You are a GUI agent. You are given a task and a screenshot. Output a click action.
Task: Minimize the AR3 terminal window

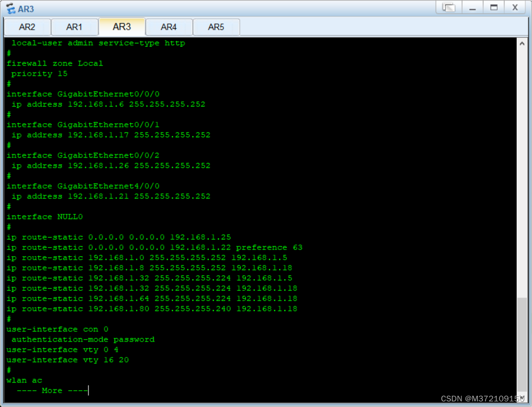pyautogui.click(x=472, y=8)
